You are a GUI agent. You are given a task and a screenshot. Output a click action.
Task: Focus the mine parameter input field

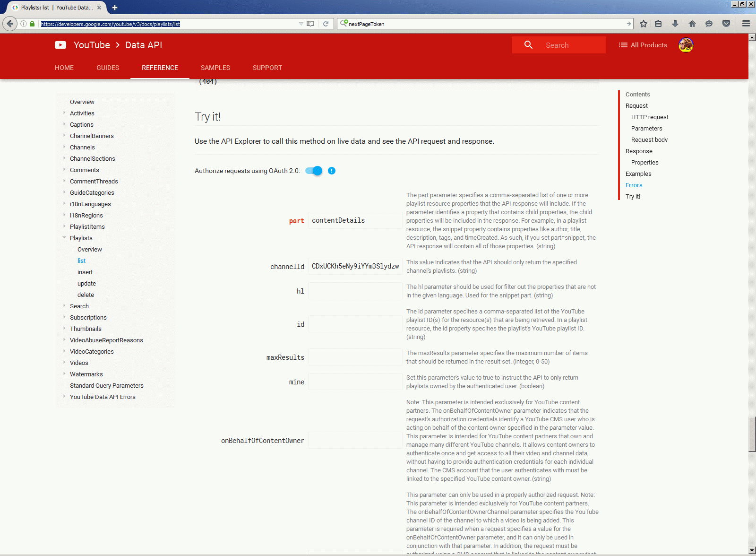(x=355, y=382)
